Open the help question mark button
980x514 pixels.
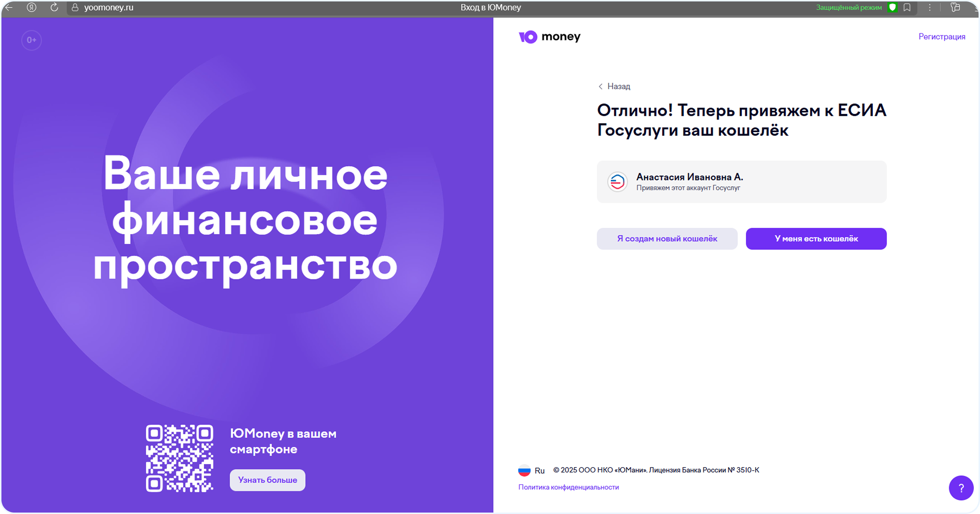(961, 488)
